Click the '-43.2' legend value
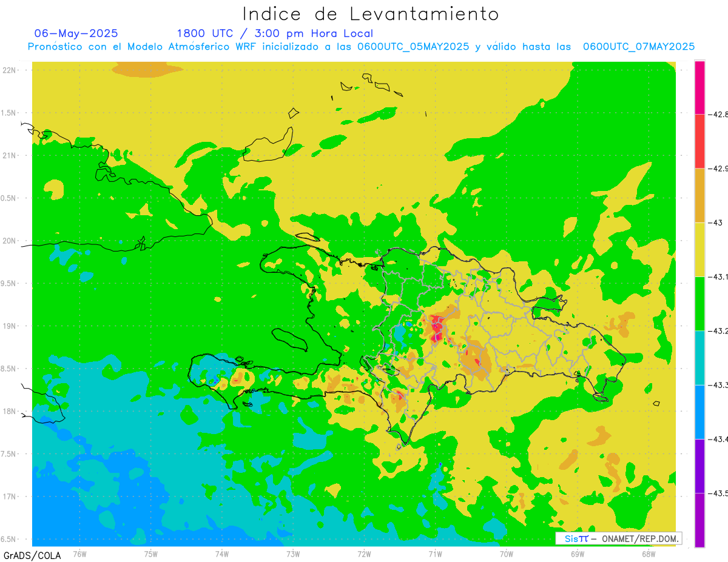This screenshot has width=728, height=562. pyautogui.click(x=718, y=331)
